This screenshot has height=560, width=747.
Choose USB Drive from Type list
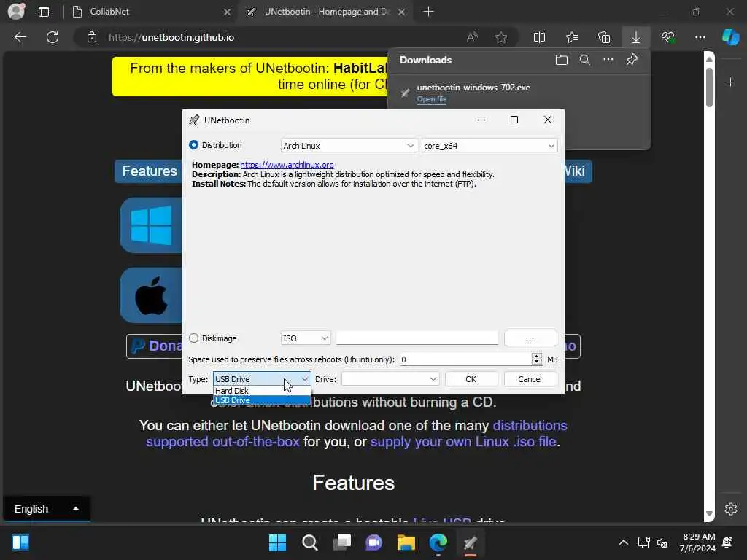(262, 400)
